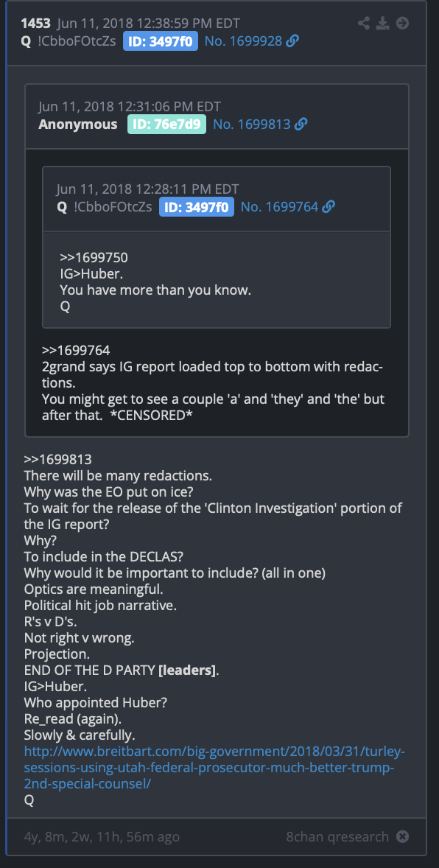Click chain link icon beside No. 1699813
Image resolution: width=439 pixels, height=868 pixels.
301,125
